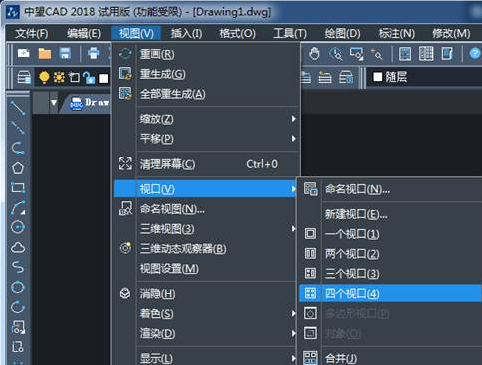
Task: Select the Ellipse tool
Action: click(x=18, y=287)
